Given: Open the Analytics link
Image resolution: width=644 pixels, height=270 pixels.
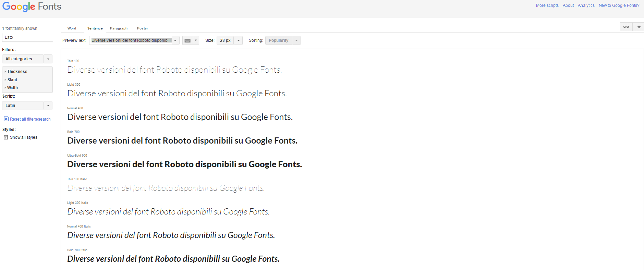Looking at the screenshot, I should pos(586,5).
